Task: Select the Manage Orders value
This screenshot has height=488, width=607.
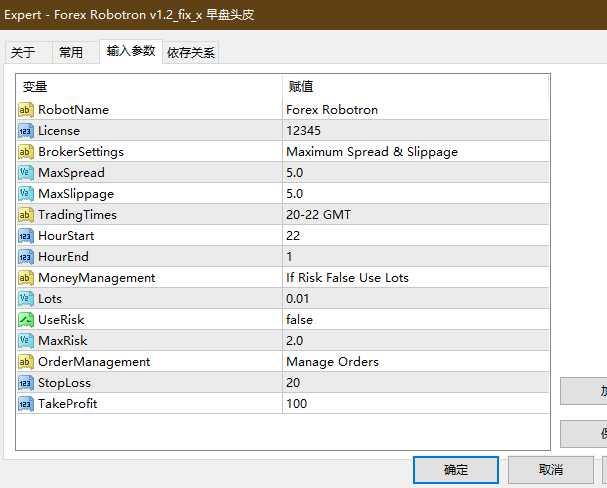Action: coord(333,362)
